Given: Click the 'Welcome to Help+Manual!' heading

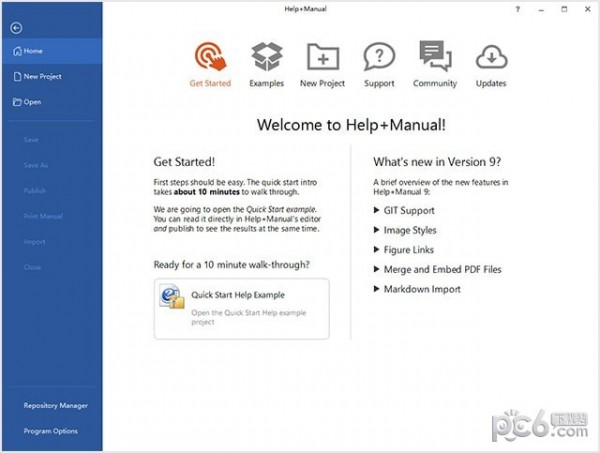Looking at the screenshot, I should click(x=351, y=125).
